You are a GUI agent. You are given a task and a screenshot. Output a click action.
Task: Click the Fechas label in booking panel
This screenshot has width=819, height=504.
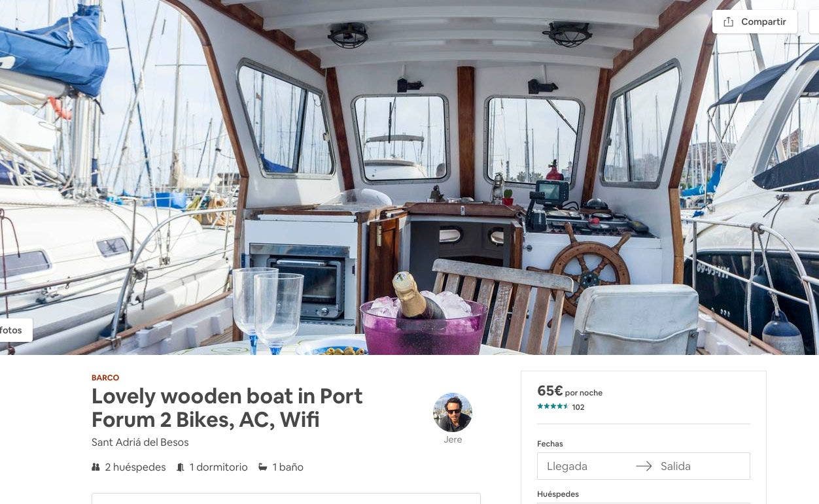pos(550,444)
